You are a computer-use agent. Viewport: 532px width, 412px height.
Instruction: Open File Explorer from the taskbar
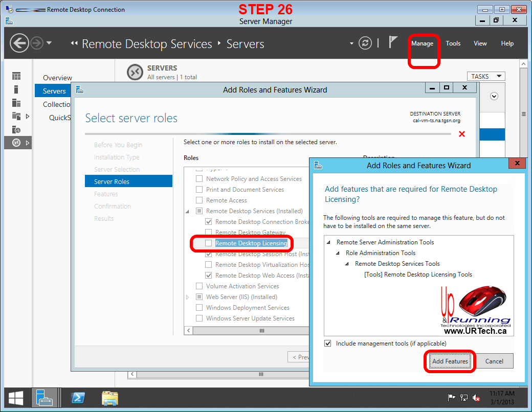tap(109, 398)
